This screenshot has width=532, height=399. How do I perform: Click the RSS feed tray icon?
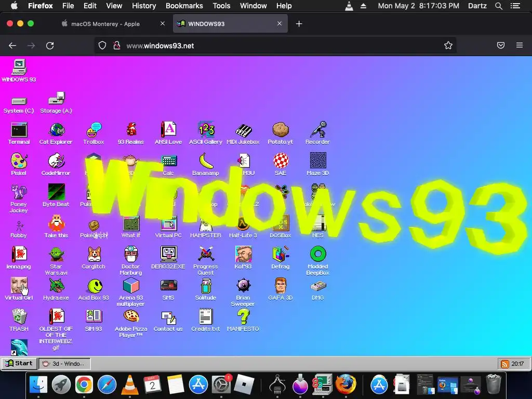tap(504, 364)
